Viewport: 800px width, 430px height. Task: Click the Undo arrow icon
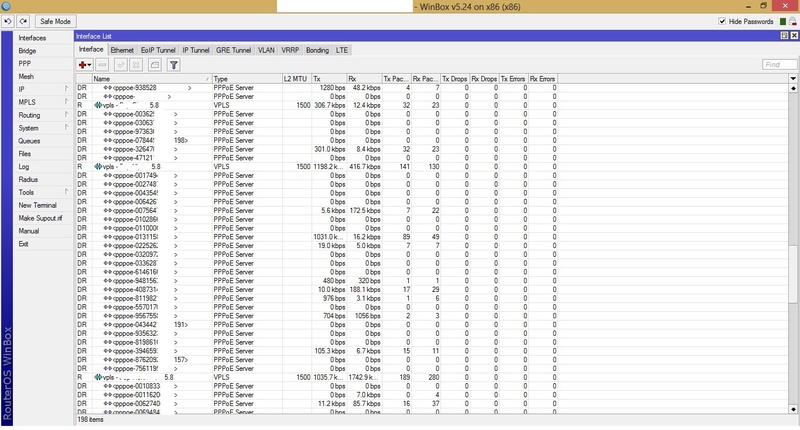[x=8, y=21]
